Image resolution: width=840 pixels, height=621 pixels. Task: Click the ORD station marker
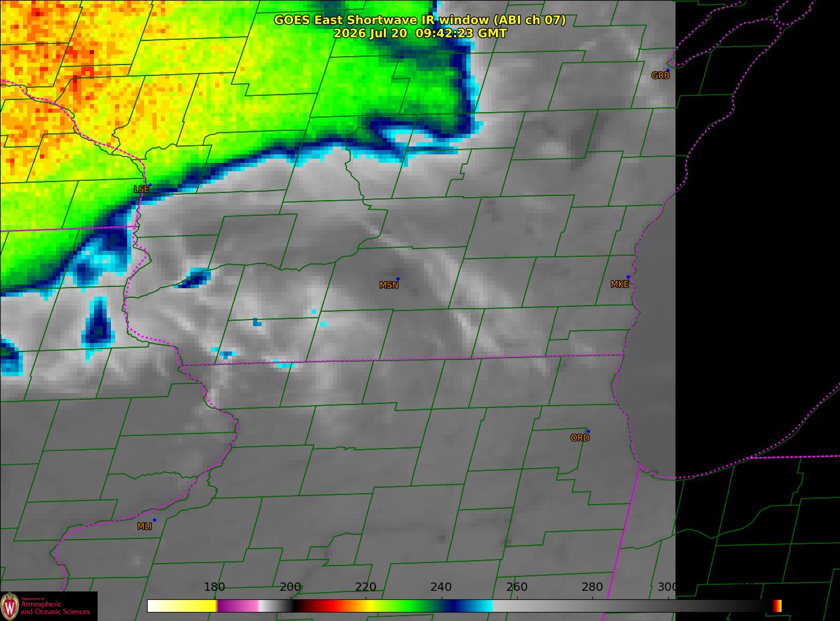click(x=588, y=432)
